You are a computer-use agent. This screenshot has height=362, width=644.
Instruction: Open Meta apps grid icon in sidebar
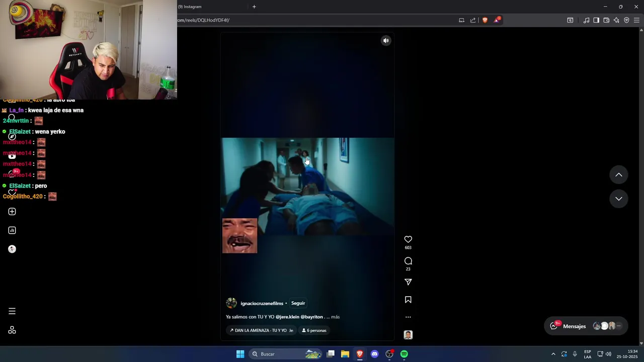coord(12,330)
